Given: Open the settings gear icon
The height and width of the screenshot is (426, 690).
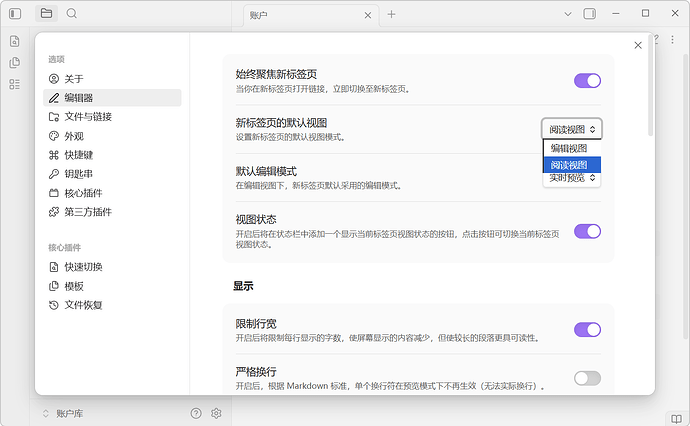Looking at the screenshot, I should coord(216,413).
